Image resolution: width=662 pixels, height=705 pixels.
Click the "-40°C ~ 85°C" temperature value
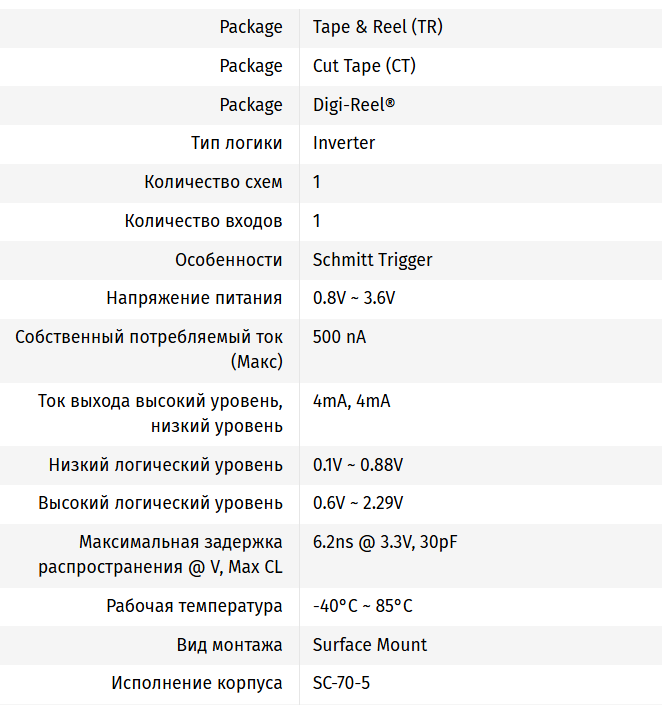point(362,607)
